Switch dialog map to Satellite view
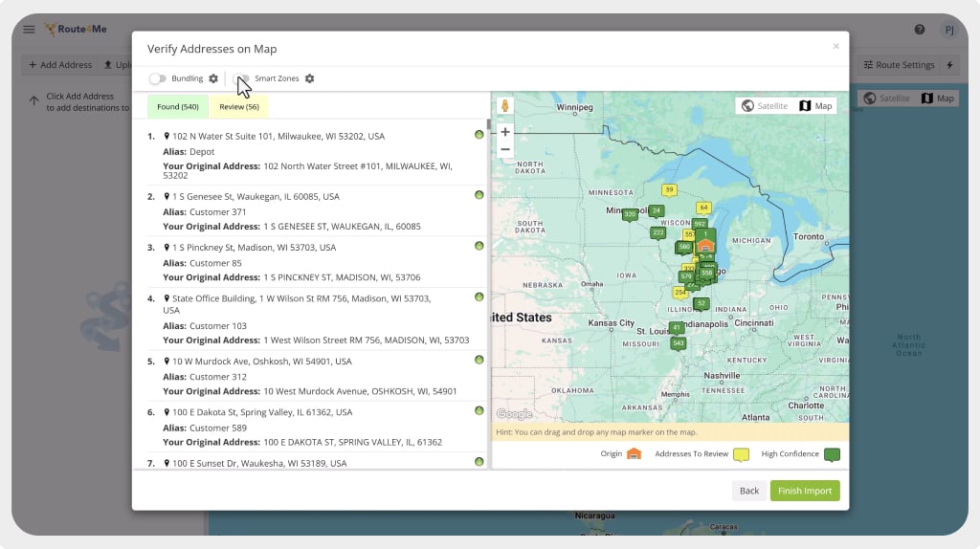The width and height of the screenshot is (980, 549). (x=765, y=106)
